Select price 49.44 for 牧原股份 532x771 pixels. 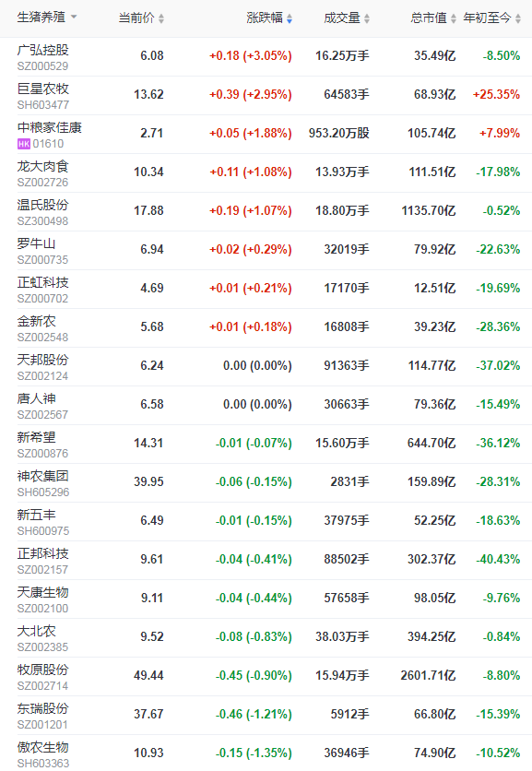pos(148,676)
